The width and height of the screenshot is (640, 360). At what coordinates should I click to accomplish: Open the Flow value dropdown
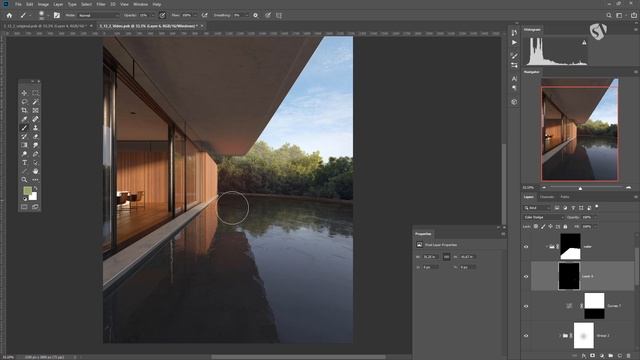click(x=195, y=15)
